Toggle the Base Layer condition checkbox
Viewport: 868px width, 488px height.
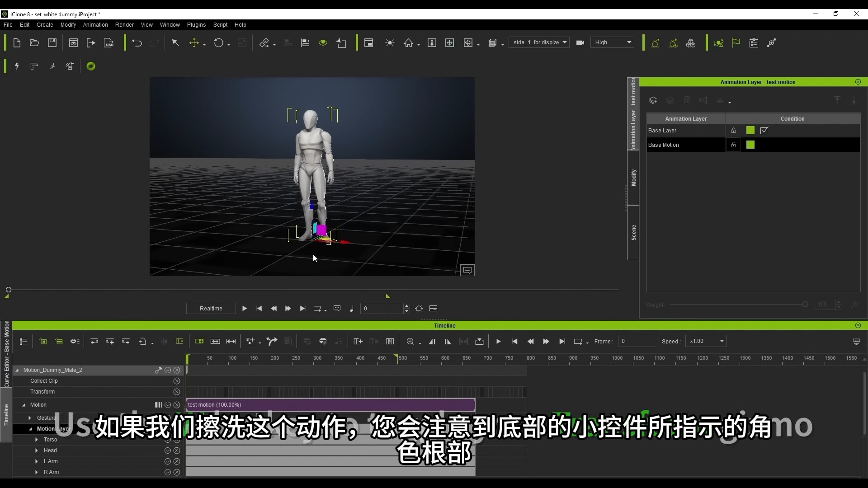(x=764, y=131)
